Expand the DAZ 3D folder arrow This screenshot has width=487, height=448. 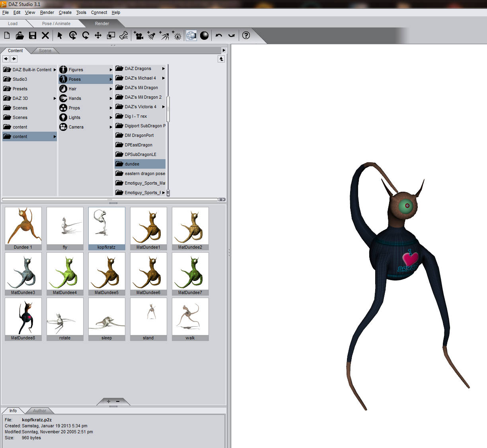55,98
